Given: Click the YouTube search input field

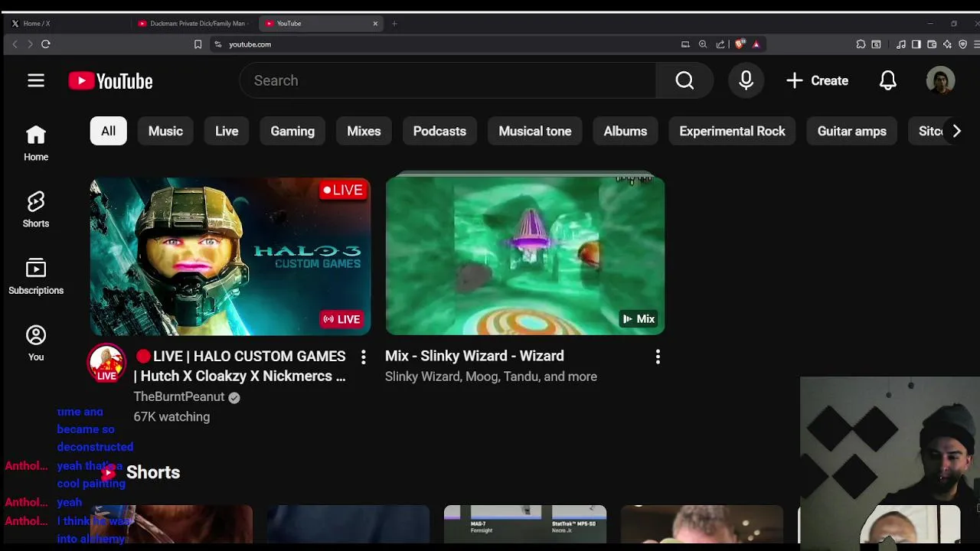Looking at the screenshot, I should click(447, 80).
